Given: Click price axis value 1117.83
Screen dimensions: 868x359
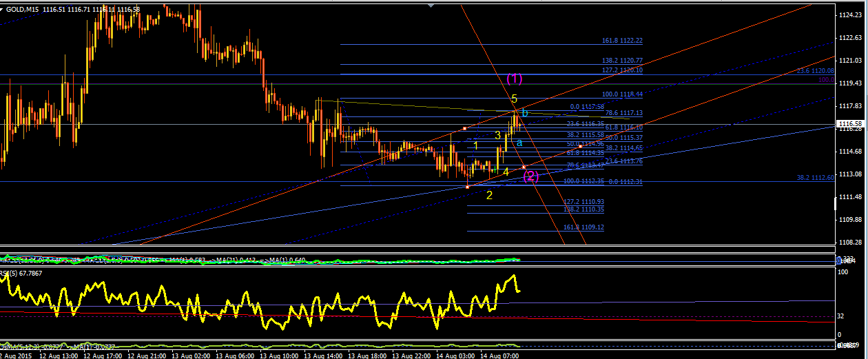Looking at the screenshot, I should pos(851,106).
